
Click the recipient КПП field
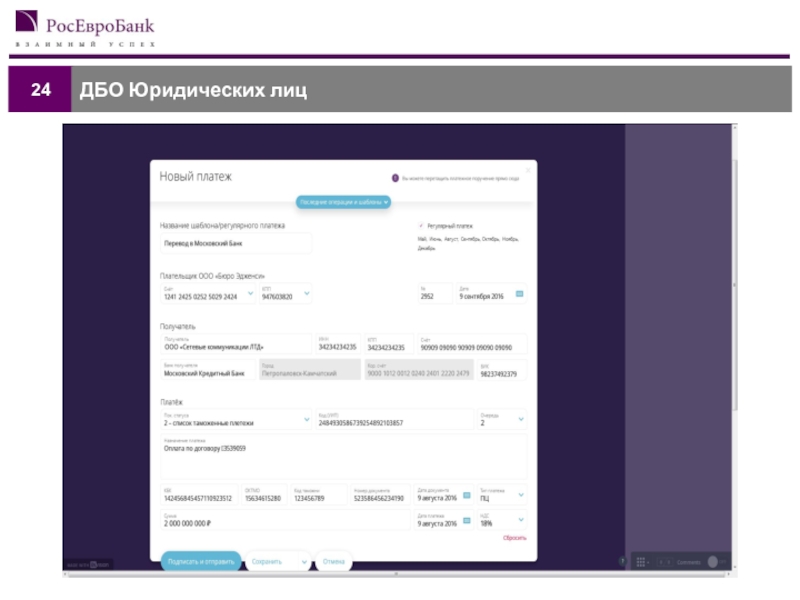388,344
